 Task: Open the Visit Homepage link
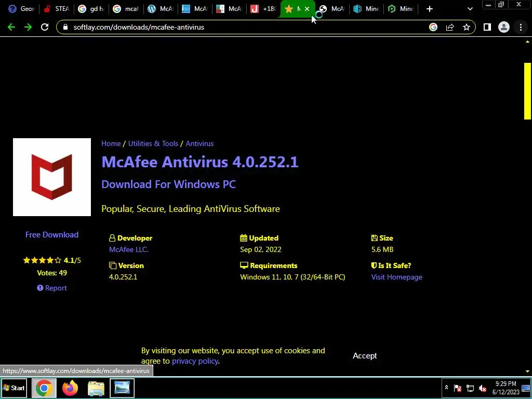[396, 277]
